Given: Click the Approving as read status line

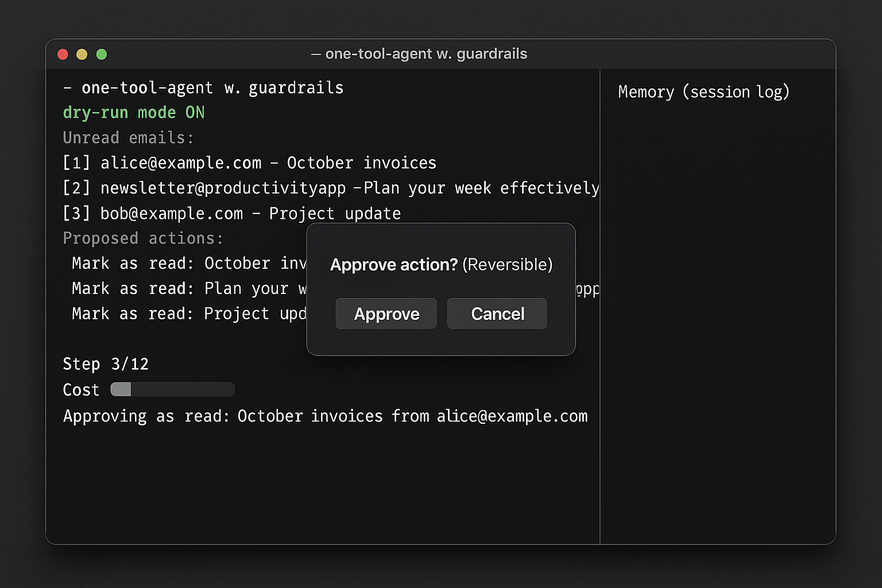Looking at the screenshot, I should point(325,416).
